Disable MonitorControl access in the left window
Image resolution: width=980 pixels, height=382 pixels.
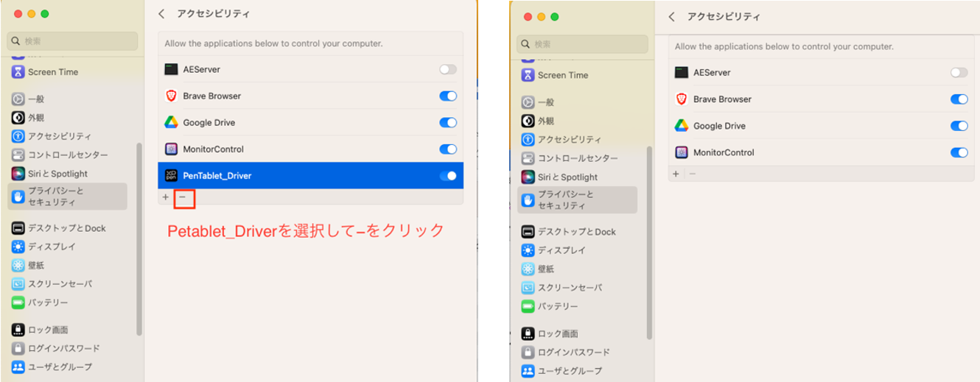click(x=448, y=149)
